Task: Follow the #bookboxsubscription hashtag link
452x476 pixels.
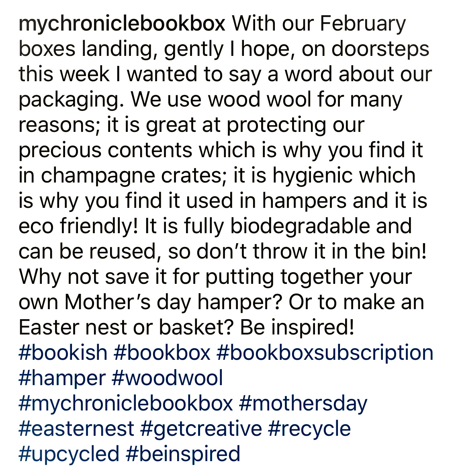Action: [325, 353]
